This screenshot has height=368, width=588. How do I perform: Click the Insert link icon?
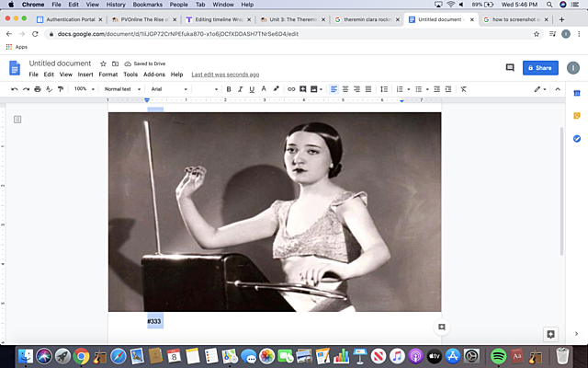click(x=291, y=89)
